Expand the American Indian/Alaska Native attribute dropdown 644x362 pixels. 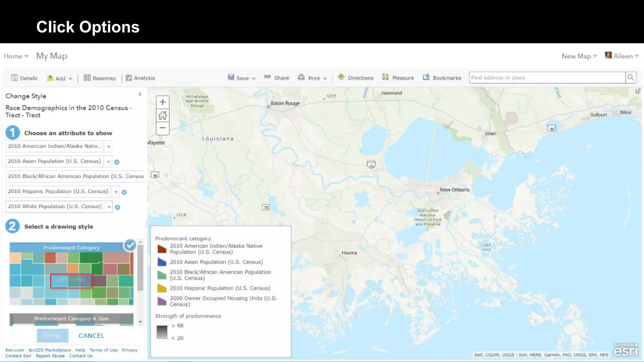coord(109,146)
